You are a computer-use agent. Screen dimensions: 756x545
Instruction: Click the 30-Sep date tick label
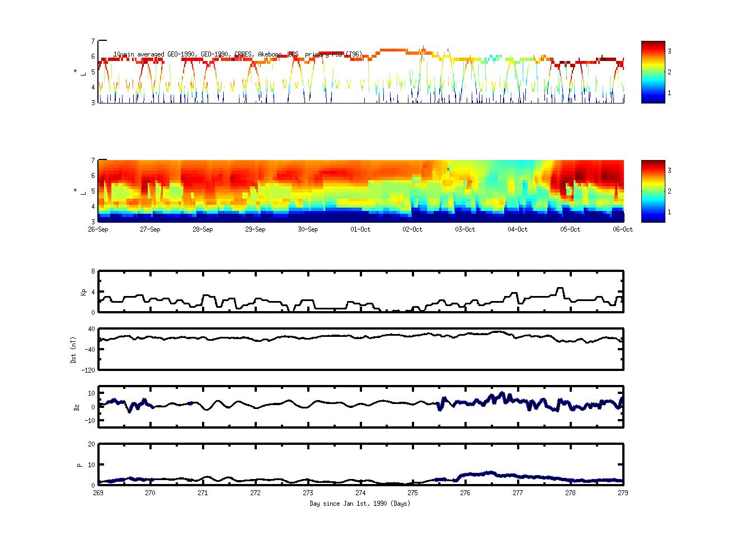click(x=308, y=229)
